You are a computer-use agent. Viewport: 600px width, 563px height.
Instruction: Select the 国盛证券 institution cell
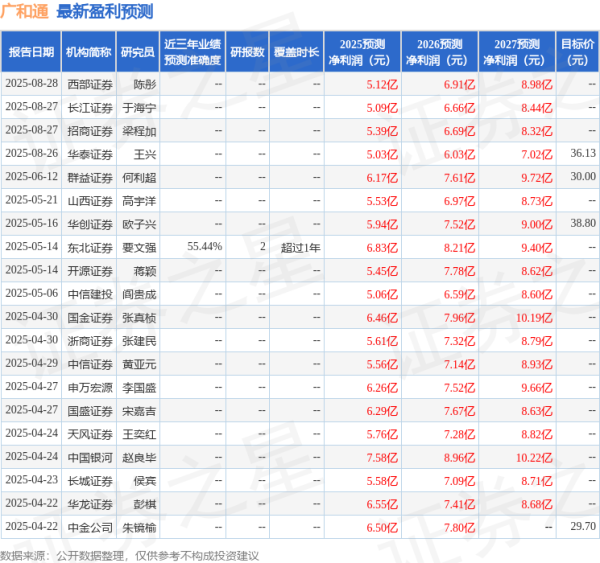[90, 411]
